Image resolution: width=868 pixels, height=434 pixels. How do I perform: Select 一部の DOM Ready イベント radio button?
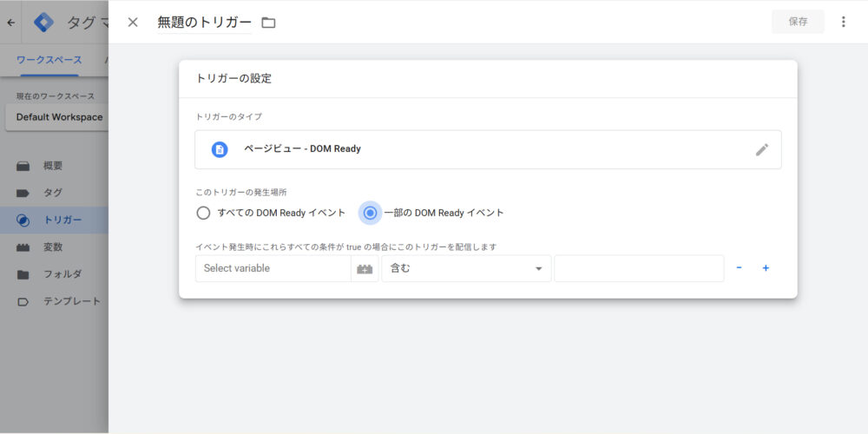click(x=371, y=213)
